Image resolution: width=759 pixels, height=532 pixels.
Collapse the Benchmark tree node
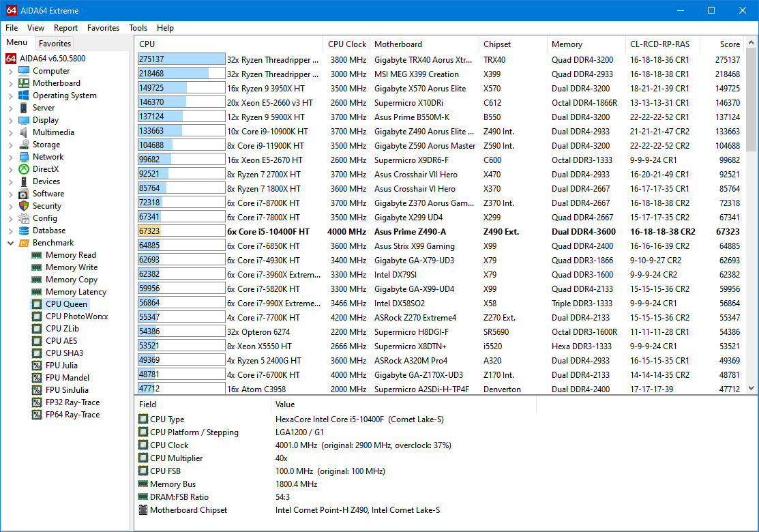coord(10,243)
